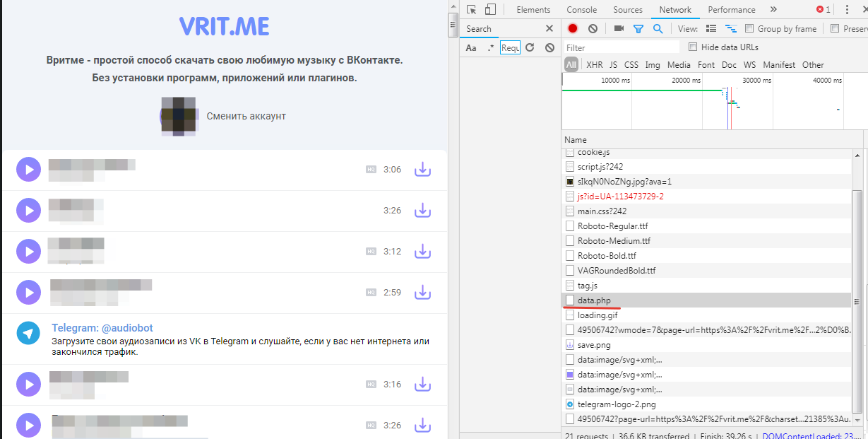Toggle the network filter funnel icon
The width and height of the screenshot is (868, 439).
pos(638,29)
